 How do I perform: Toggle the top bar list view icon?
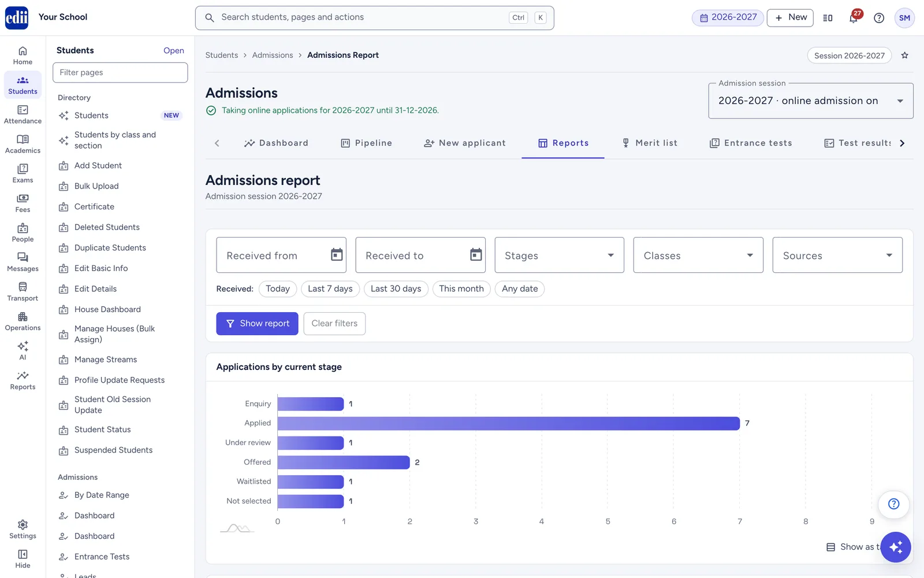point(828,18)
